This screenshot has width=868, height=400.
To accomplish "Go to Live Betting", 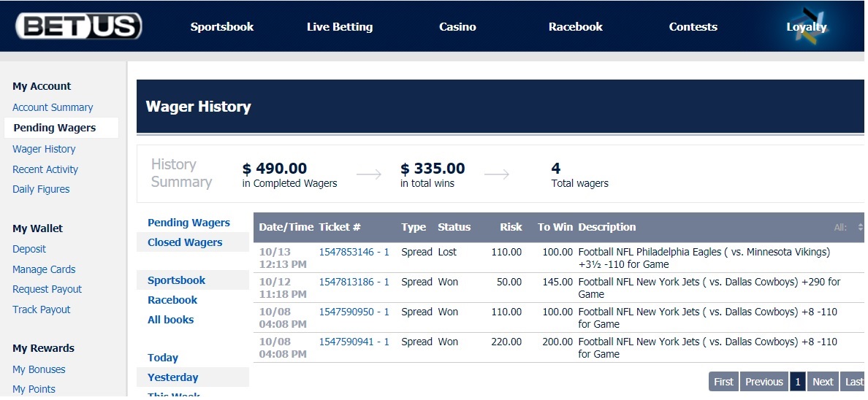I will pyautogui.click(x=340, y=26).
